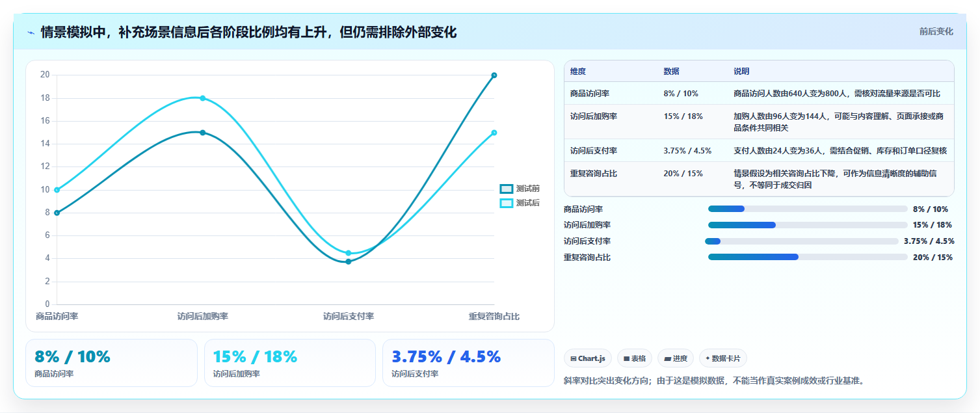
Task: Select 重复咨询占比 table row name
Action: (x=594, y=174)
